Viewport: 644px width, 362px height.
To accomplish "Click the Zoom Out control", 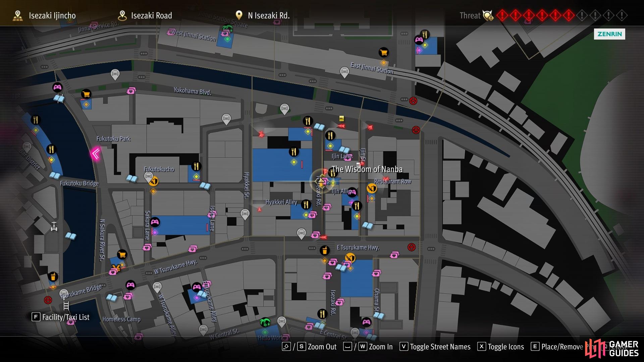I will [x=309, y=347].
